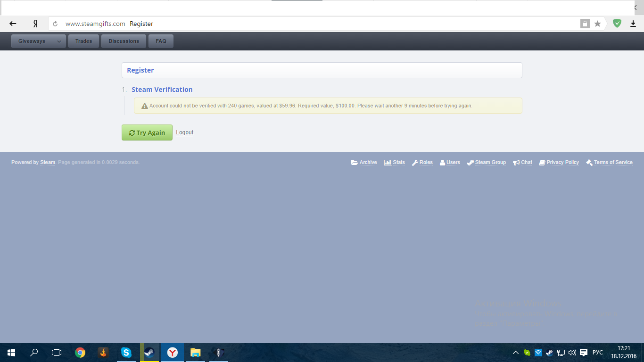Open the volume speaker tray icon

coord(572,353)
